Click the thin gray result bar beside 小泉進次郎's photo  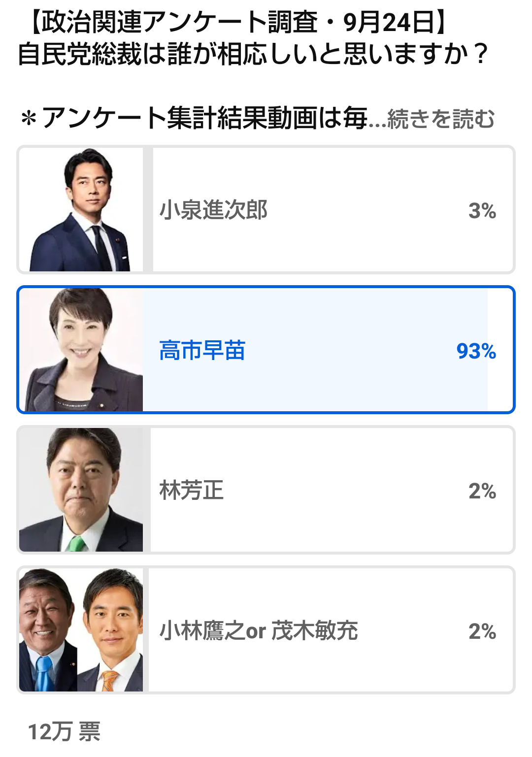(148, 210)
